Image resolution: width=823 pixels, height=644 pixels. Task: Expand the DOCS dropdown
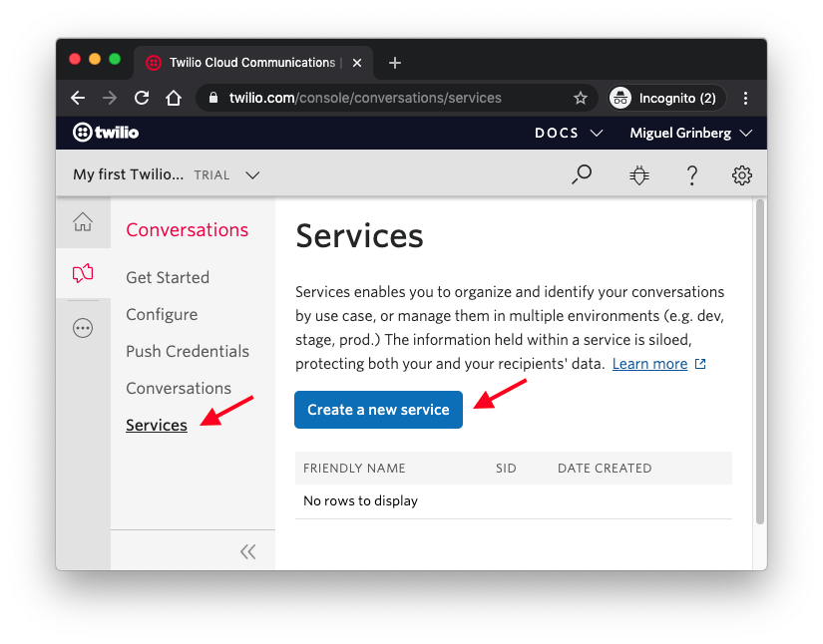pyautogui.click(x=568, y=134)
